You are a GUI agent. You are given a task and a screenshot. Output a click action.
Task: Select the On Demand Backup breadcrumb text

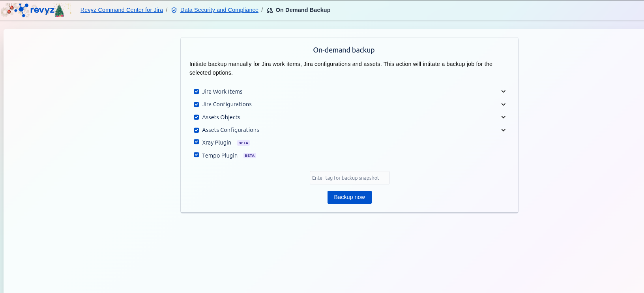pos(303,10)
